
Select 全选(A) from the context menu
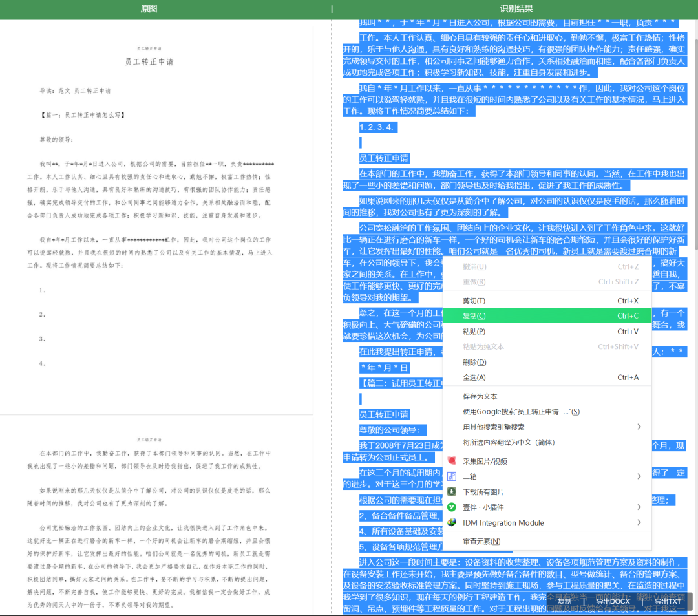coord(547,377)
